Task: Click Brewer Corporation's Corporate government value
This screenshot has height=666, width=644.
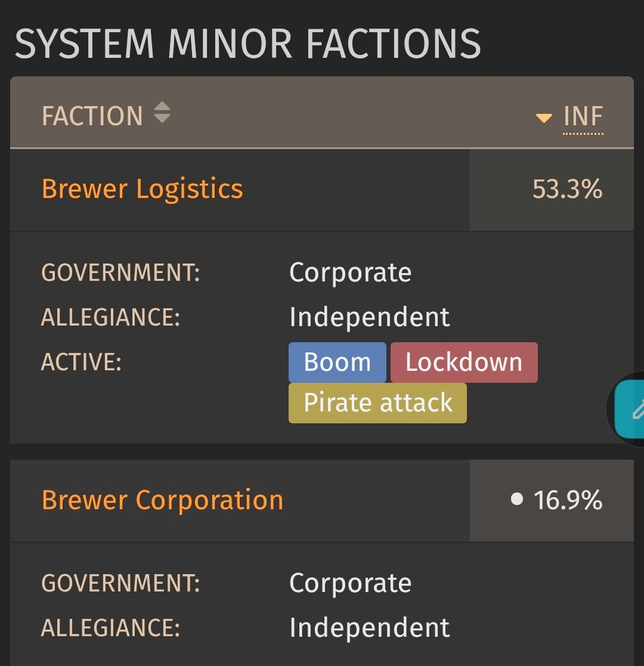Action: click(351, 583)
